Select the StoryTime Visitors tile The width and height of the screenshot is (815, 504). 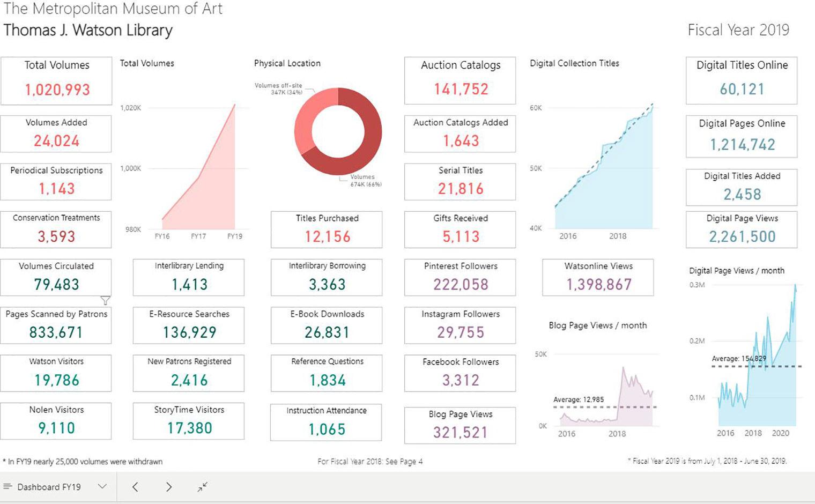[188, 420]
